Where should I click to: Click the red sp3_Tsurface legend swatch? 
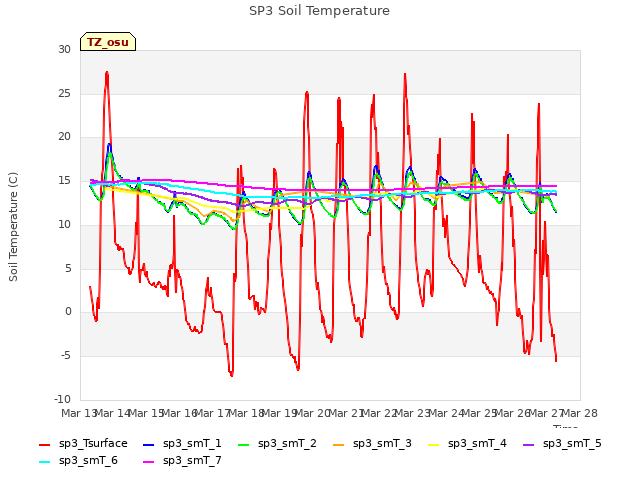point(44,445)
